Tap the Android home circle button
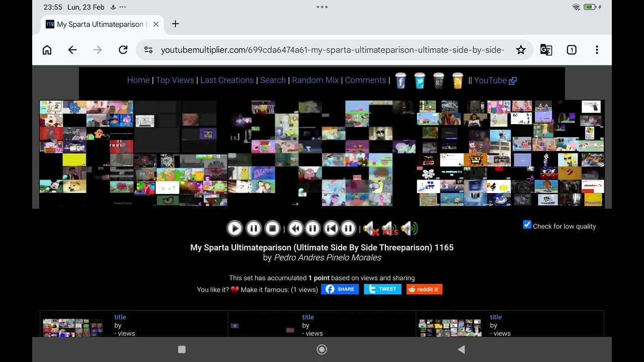644x362 pixels. [x=322, y=349]
